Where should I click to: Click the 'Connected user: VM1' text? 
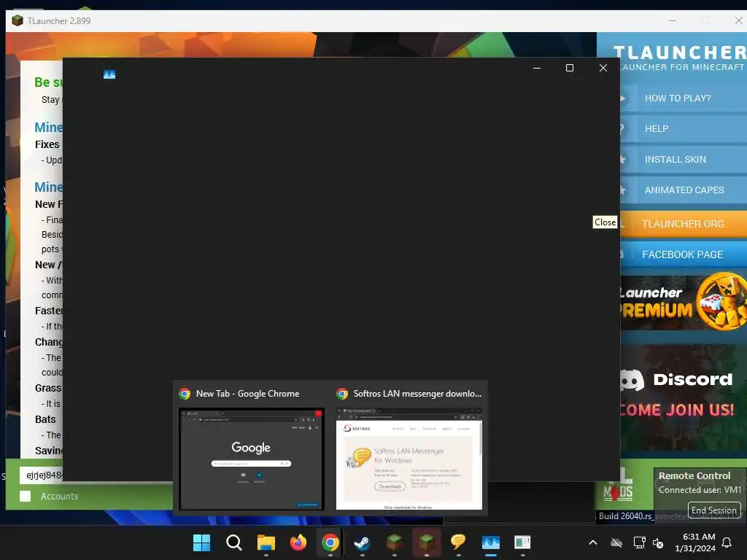point(700,490)
